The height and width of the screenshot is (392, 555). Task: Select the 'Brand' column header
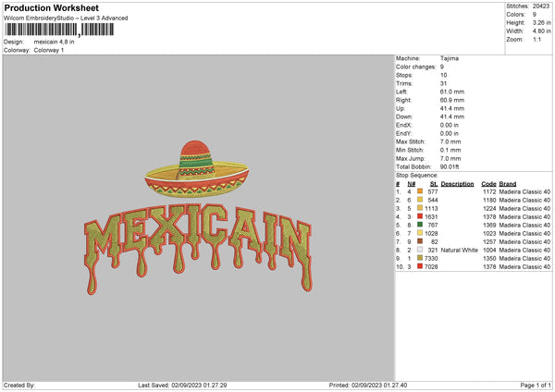click(508, 184)
